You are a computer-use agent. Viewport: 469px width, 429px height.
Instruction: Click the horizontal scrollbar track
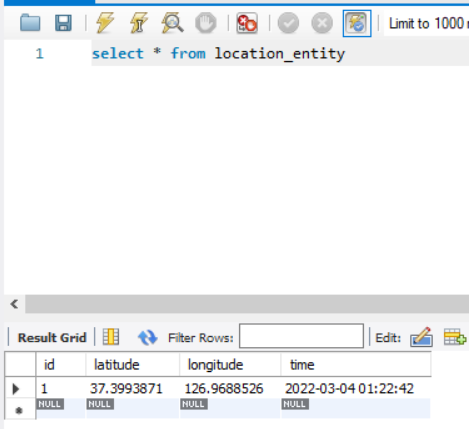[x=247, y=304]
